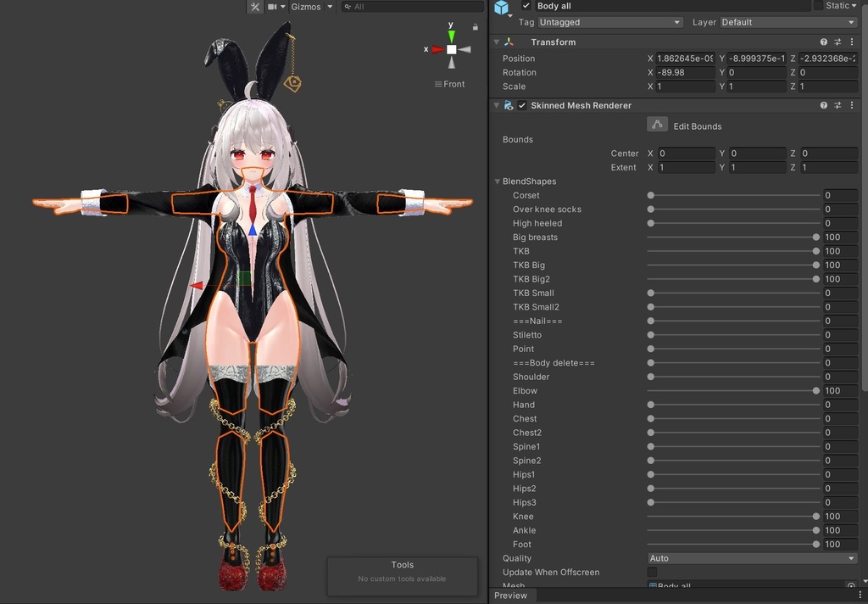Open the Gizmos menu in the toolbar
This screenshot has height=604, width=868.
(x=309, y=6)
